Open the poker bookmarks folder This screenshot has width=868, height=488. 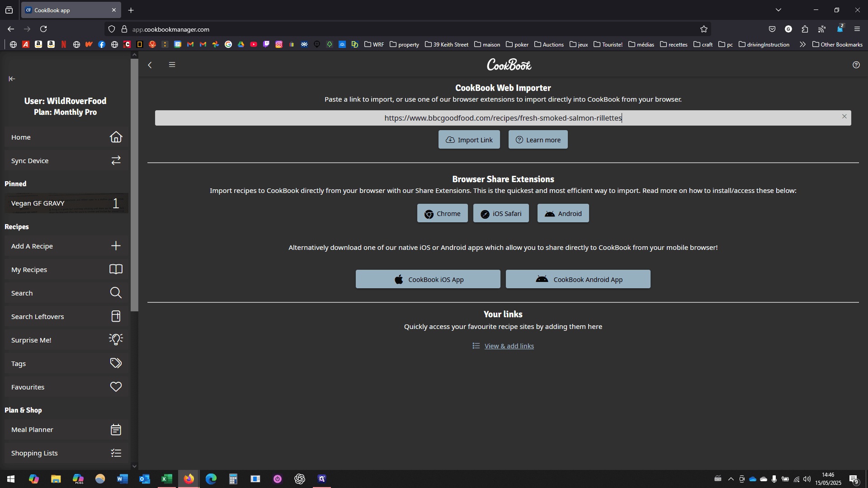pyautogui.click(x=517, y=44)
